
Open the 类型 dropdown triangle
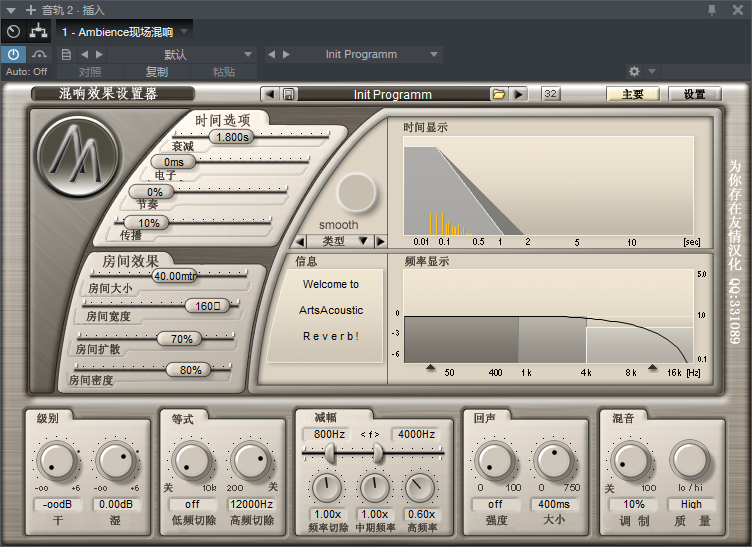click(x=364, y=241)
